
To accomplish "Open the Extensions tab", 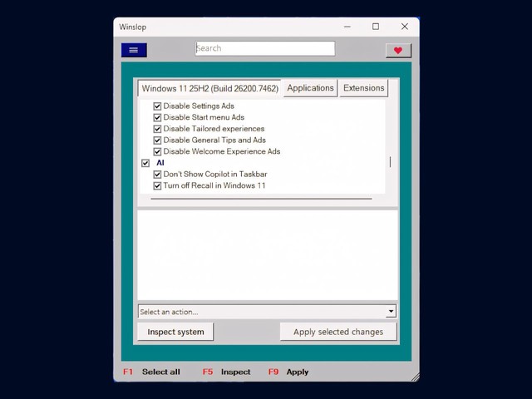I will click(364, 88).
